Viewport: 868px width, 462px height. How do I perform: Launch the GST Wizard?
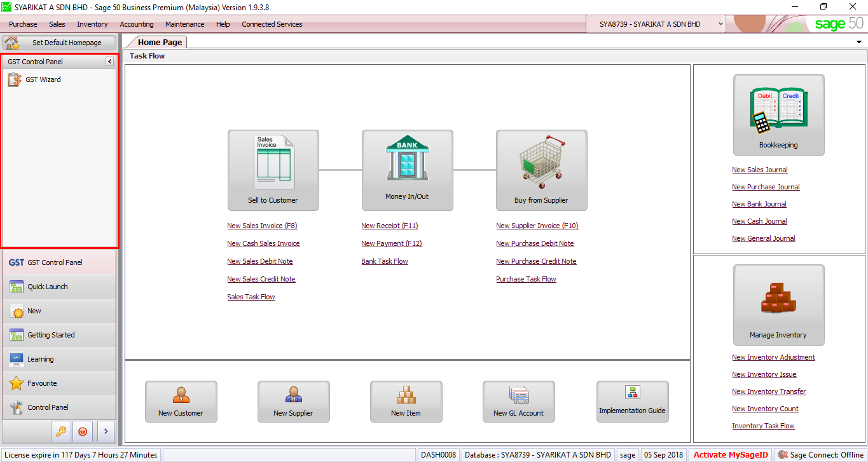[x=35, y=79]
